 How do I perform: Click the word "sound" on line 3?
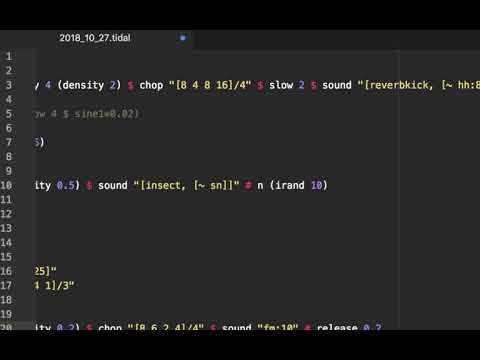336,85
